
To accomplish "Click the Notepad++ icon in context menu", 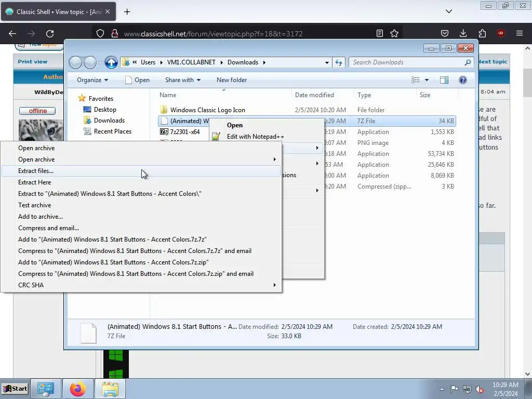I will point(216,137).
